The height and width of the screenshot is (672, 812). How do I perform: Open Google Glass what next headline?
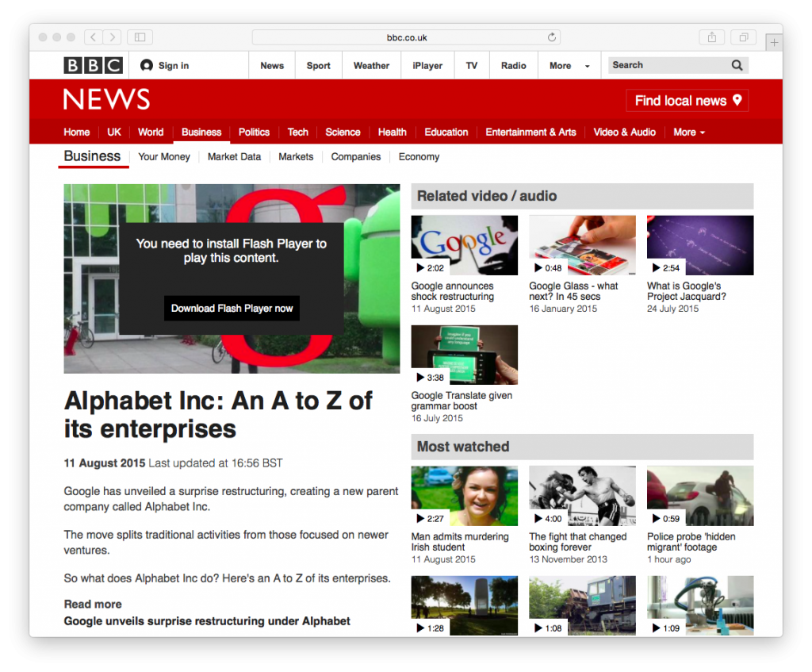click(574, 291)
